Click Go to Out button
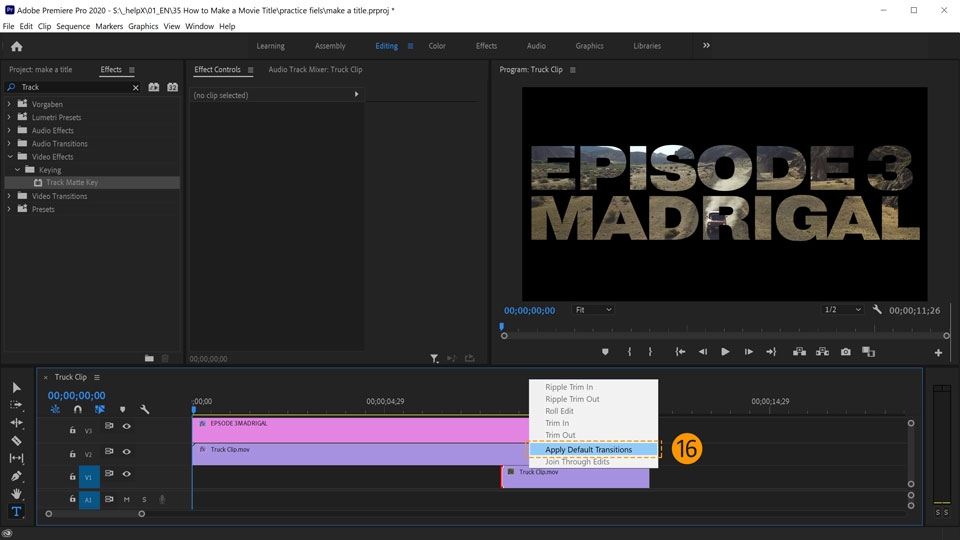The height and width of the screenshot is (540, 960). [x=771, y=352]
